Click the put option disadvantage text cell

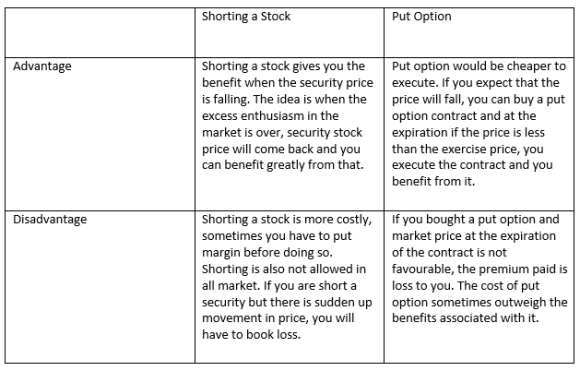(479, 287)
